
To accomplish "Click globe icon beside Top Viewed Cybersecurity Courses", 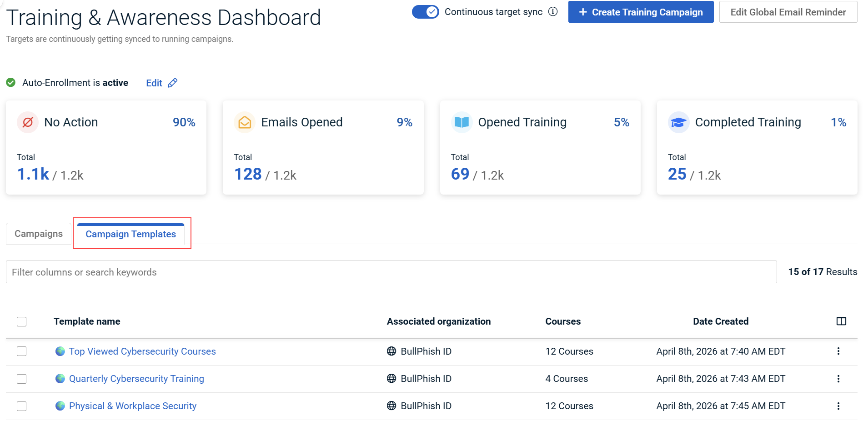I will [60, 351].
